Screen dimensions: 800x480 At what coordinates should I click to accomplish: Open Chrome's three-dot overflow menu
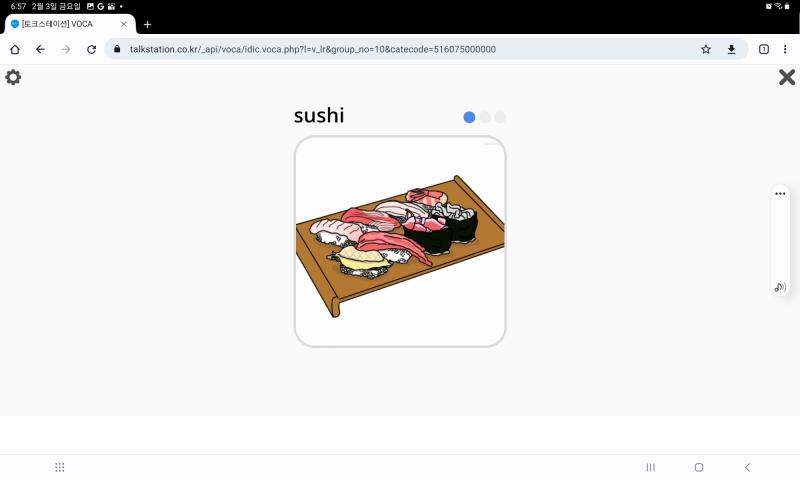[x=785, y=49]
